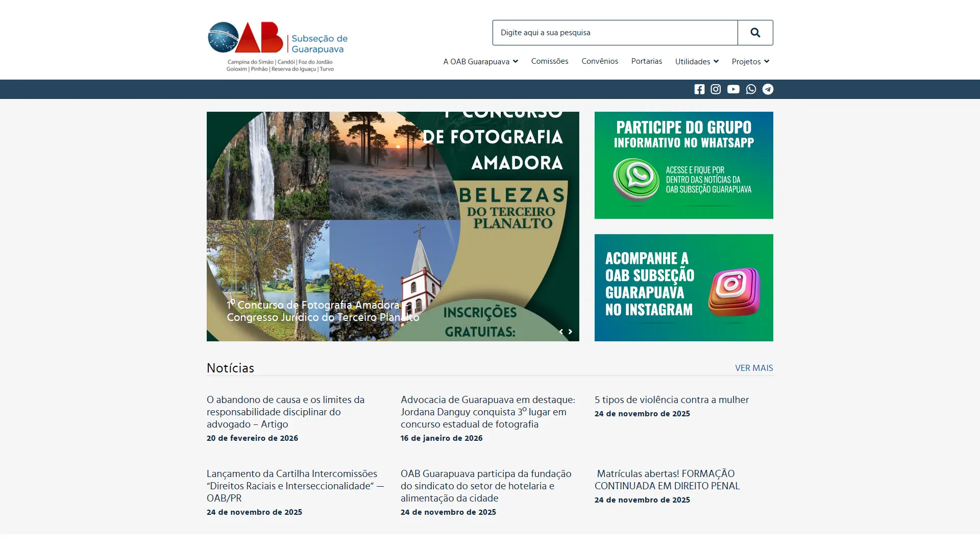Open the Comissões menu item
Screen dimensions: 980x551
[550, 61]
